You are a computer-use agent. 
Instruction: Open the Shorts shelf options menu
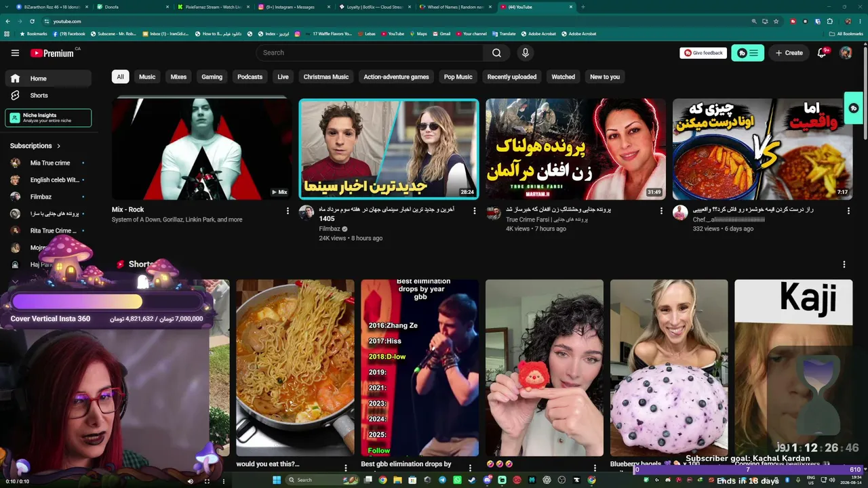click(844, 264)
